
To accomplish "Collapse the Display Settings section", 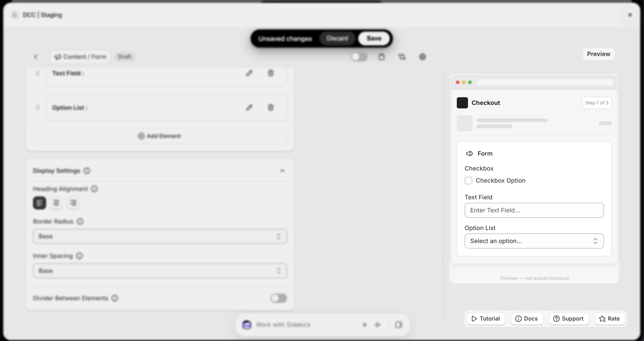I will point(282,171).
